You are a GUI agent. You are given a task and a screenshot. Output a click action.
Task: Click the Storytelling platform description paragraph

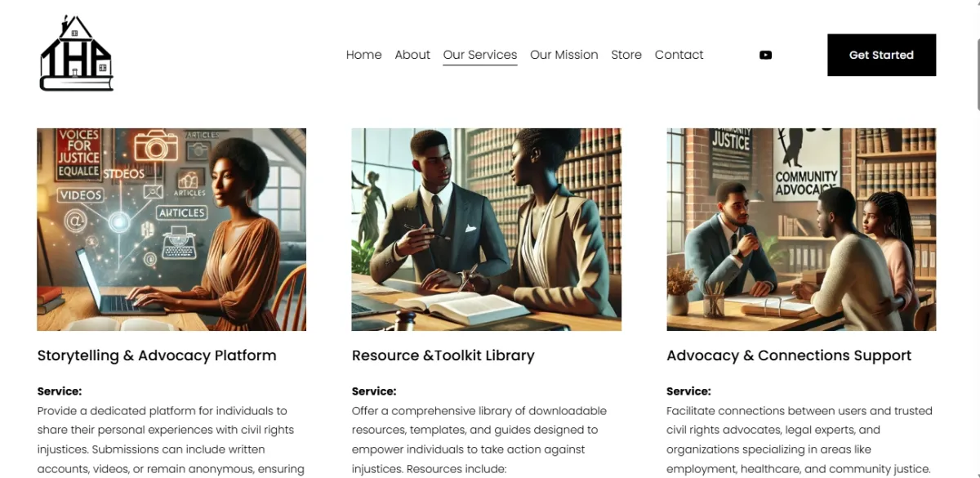tap(171, 440)
